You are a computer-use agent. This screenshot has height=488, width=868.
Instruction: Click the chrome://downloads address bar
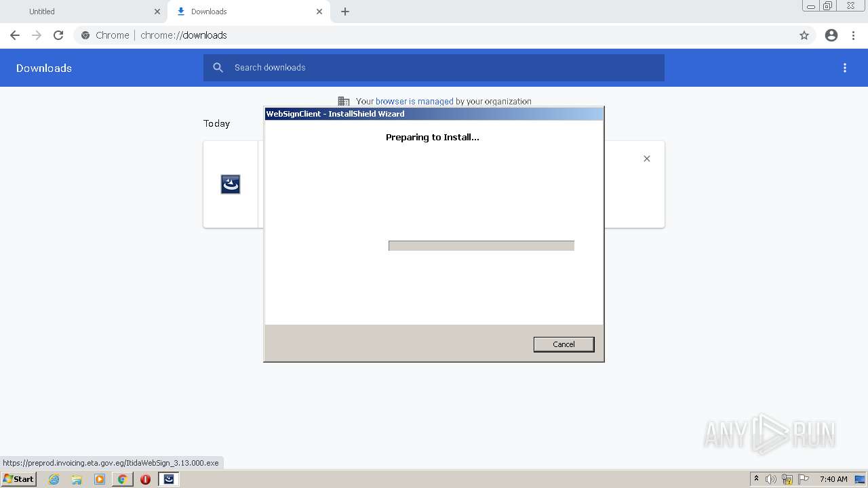click(x=434, y=35)
